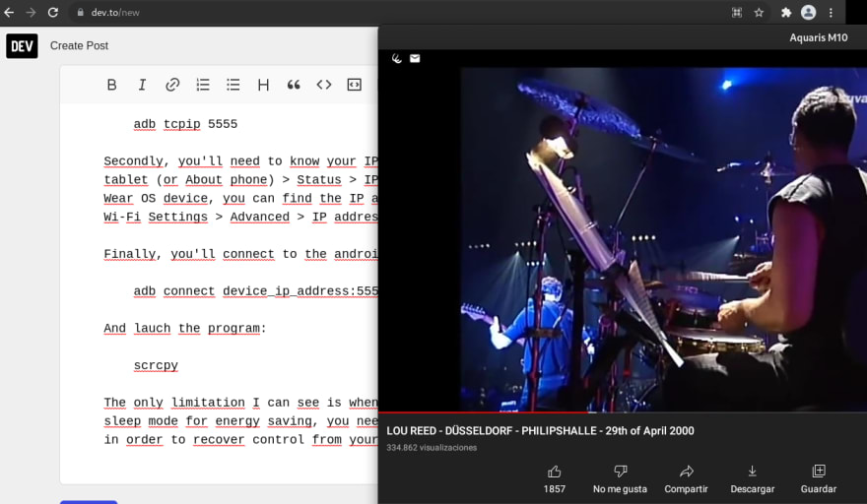
Task: Click the browser forward arrow
Action: pyautogui.click(x=31, y=12)
